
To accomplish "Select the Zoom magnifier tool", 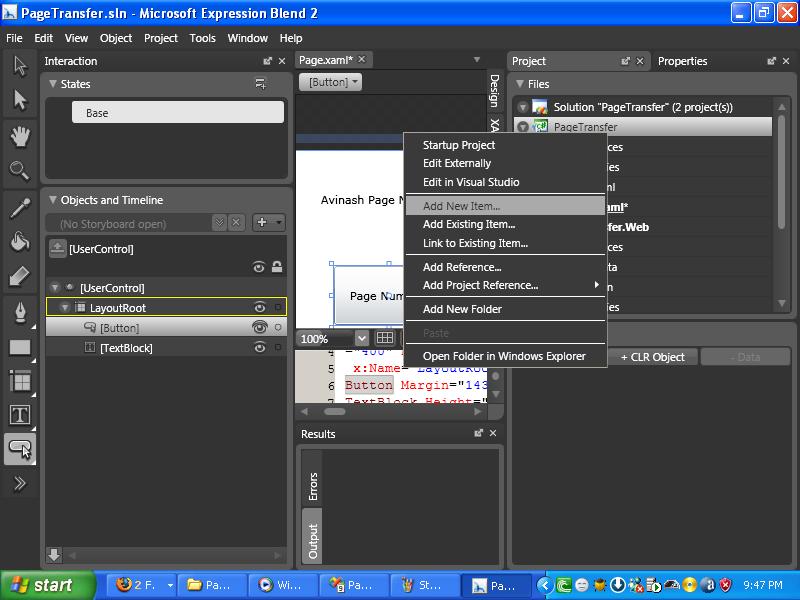I will [x=20, y=171].
